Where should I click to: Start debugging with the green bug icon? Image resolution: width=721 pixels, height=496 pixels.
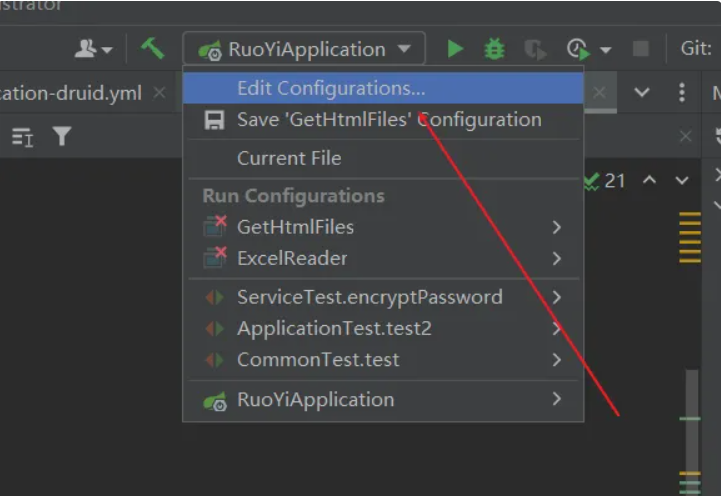(494, 49)
